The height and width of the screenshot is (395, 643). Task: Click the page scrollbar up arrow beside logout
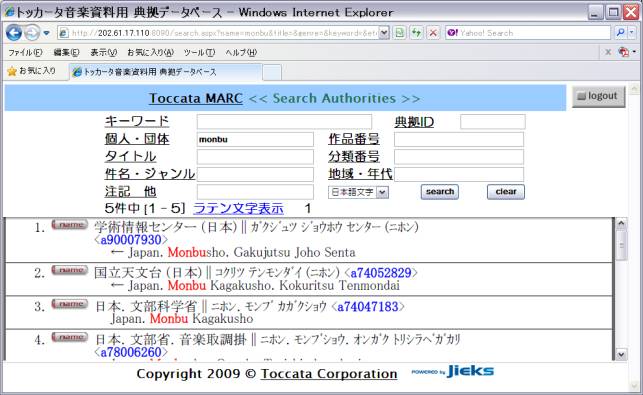[634, 88]
